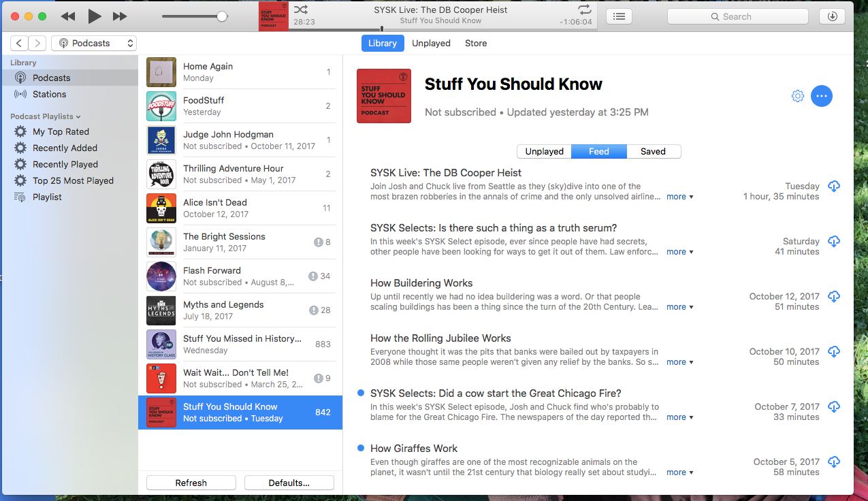Click the fast-forward next track button
This screenshot has height=501, width=868.
120,16
